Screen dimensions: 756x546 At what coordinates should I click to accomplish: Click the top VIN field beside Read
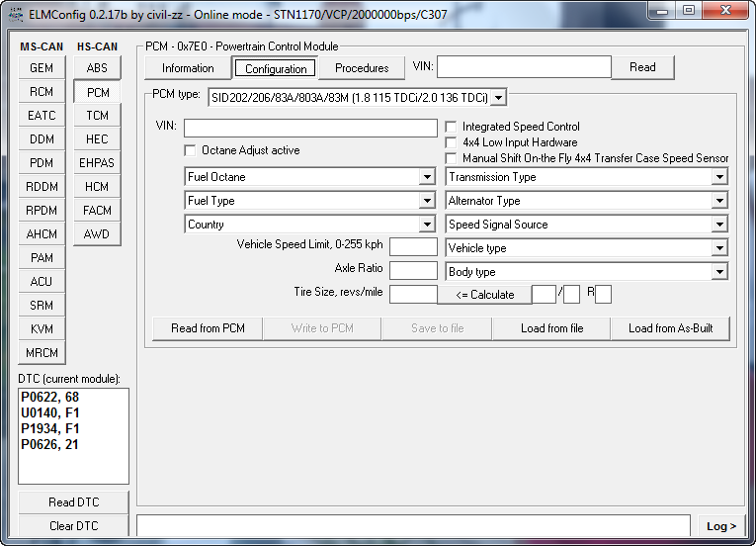click(524, 67)
